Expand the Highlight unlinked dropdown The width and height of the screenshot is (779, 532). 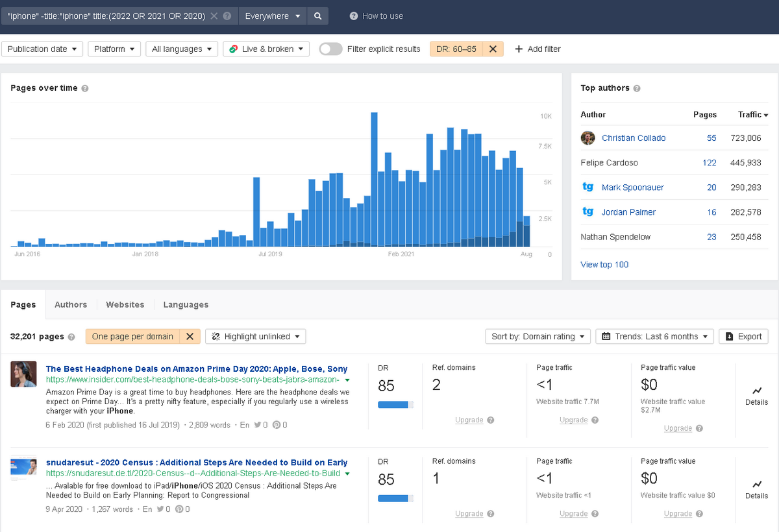tap(256, 337)
